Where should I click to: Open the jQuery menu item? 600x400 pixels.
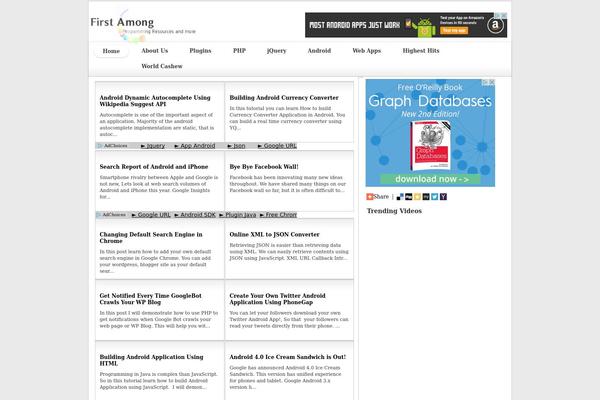(277, 51)
